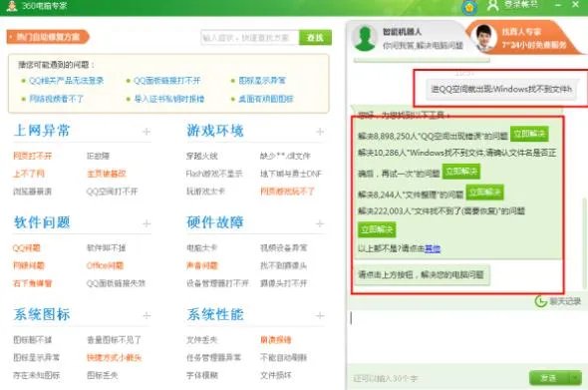The image size is (588, 390).
Task: Select 主页被篡改 issue
Action: (106, 174)
